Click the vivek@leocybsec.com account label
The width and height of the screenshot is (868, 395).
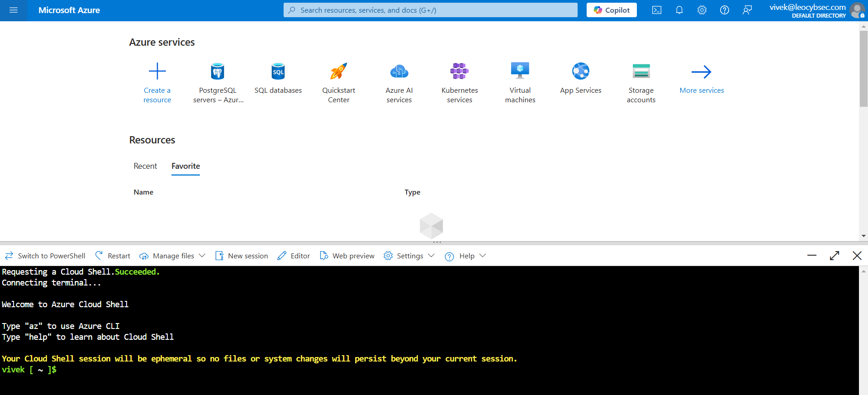pyautogui.click(x=807, y=7)
